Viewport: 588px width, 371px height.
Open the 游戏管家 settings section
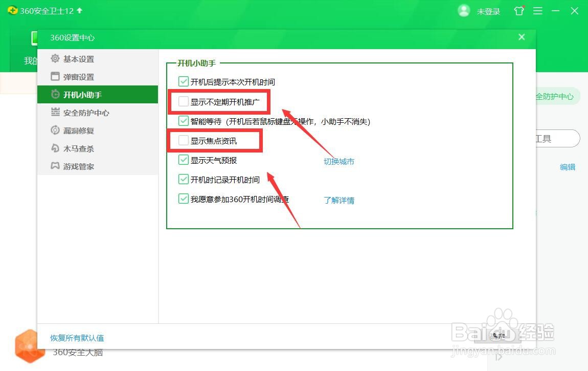coord(98,166)
